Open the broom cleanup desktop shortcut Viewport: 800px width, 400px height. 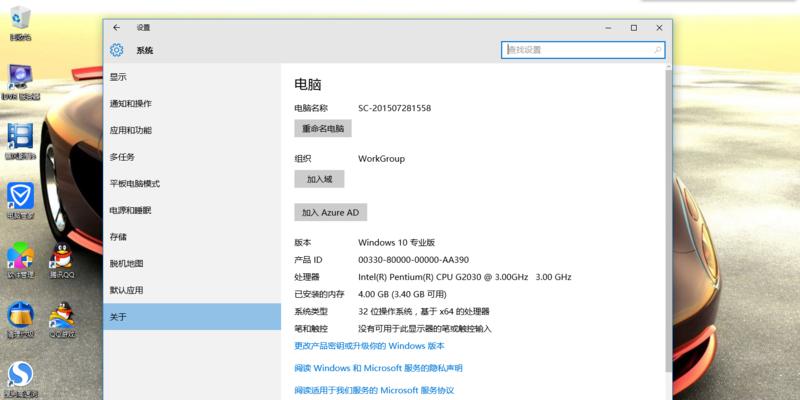(x=20, y=320)
